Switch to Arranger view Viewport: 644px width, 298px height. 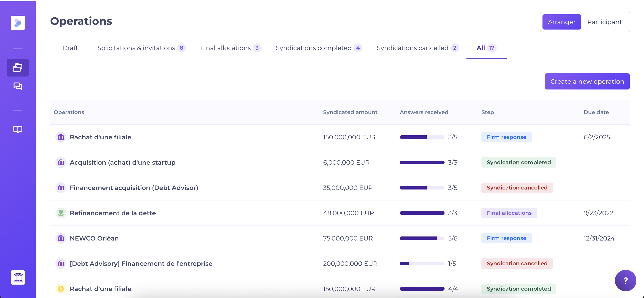point(561,22)
